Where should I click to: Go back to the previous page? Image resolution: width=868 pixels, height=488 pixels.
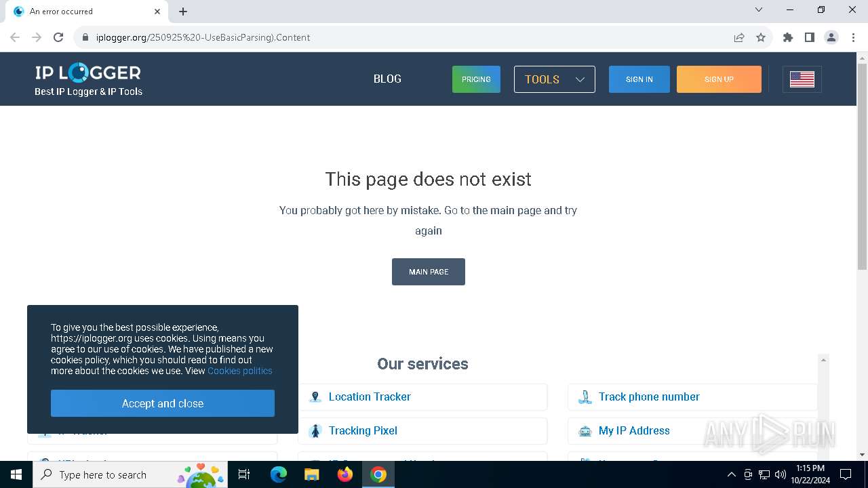[x=15, y=37]
